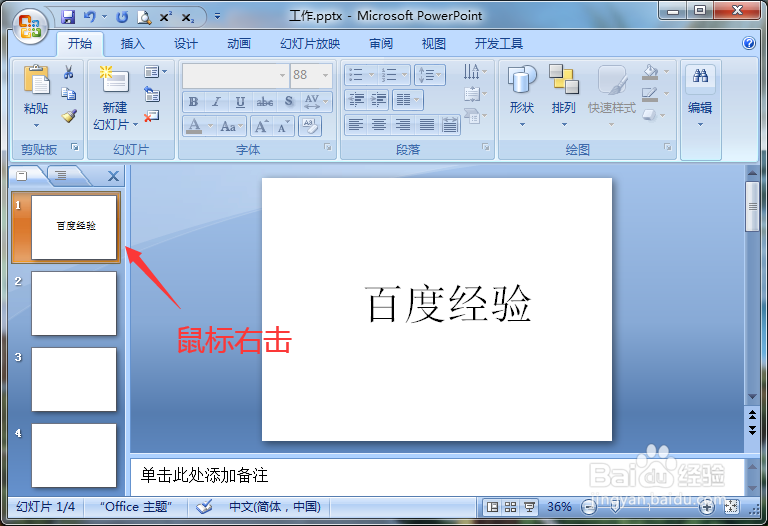Image resolution: width=768 pixels, height=526 pixels.
Task: Apply superscript from Quick Access toolbar
Action: [166, 17]
